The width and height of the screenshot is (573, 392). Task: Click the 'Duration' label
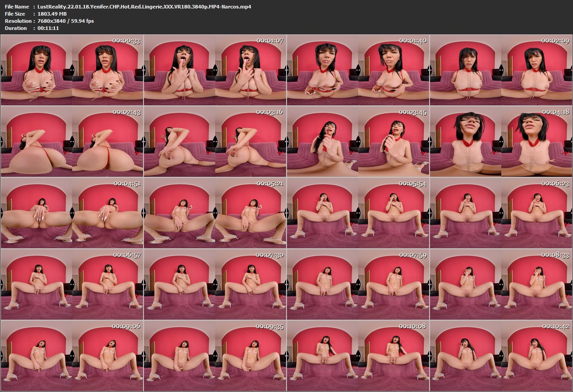coord(16,28)
